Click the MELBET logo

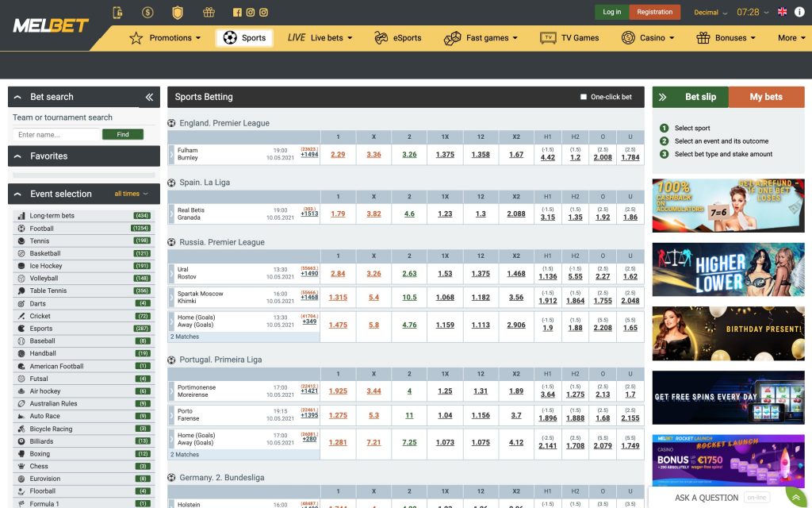click(51, 25)
